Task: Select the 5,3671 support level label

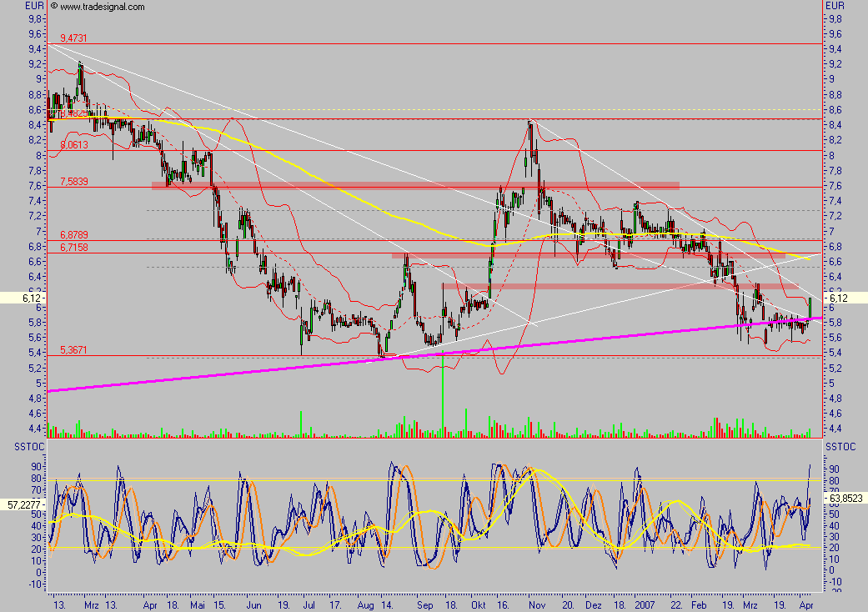Action: click(x=73, y=350)
